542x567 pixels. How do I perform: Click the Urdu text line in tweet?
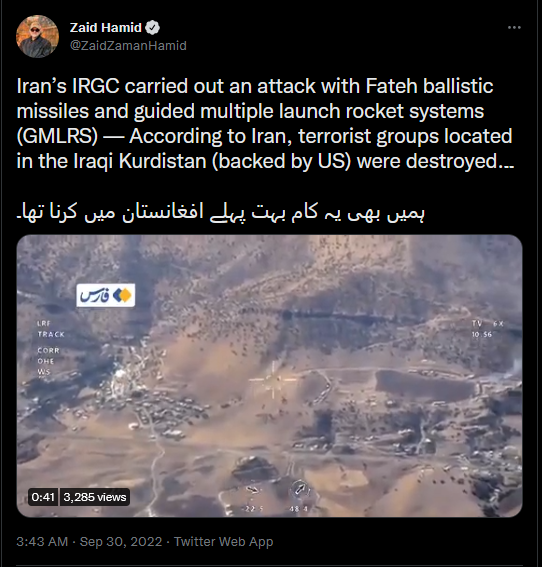(x=220, y=212)
